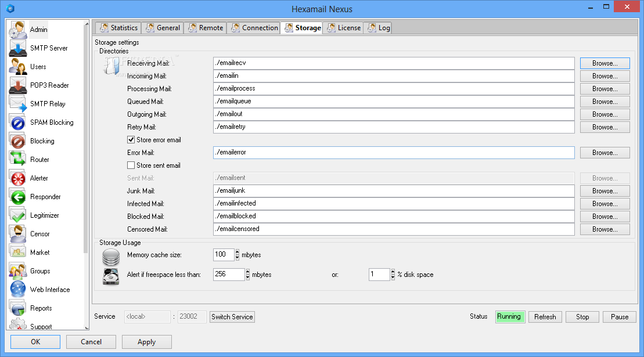Viewport: 644px width, 357px height.
Task: Open the License tab
Action: (x=343, y=28)
